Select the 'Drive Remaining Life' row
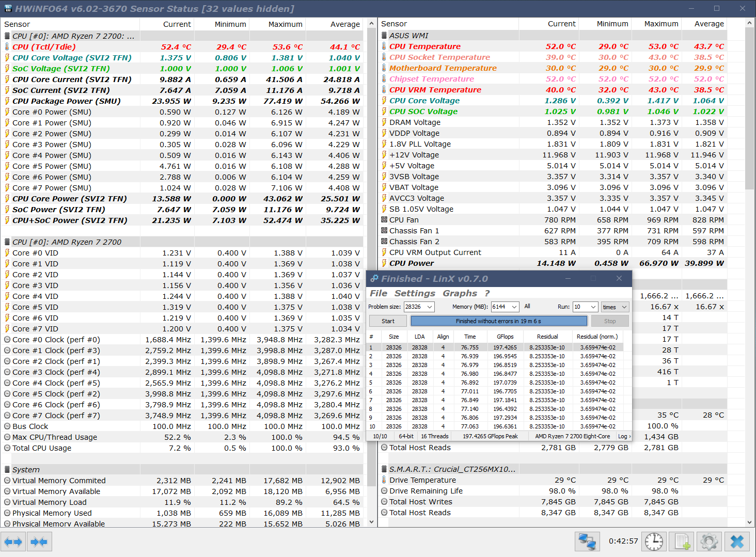Screen dimensions: 756x557 [x=553, y=491]
